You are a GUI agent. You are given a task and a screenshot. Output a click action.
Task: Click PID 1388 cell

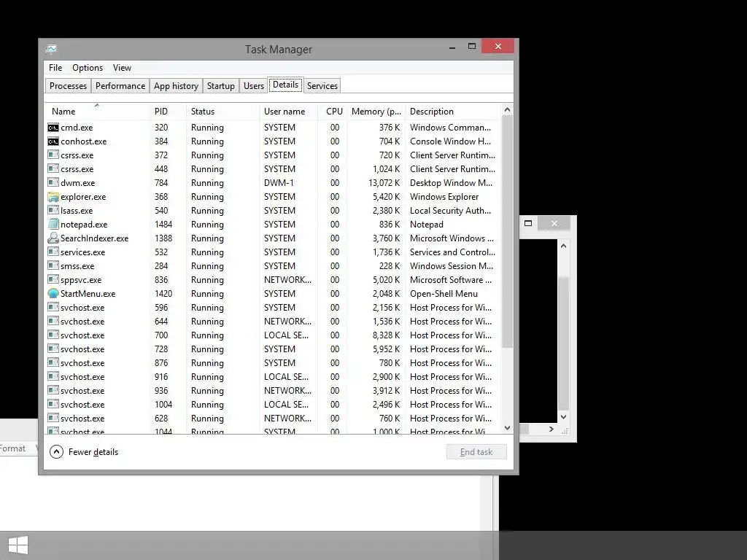click(163, 238)
